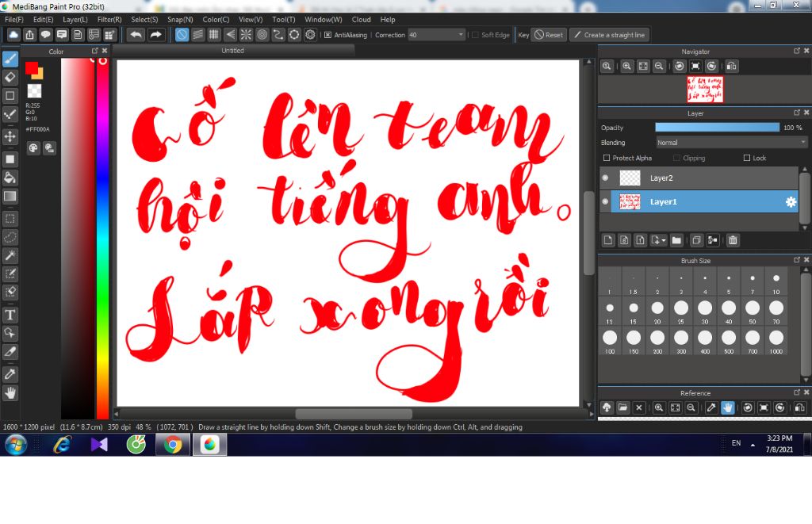
Task: Toggle the Soft Edge checkbox
Action: click(475, 35)
